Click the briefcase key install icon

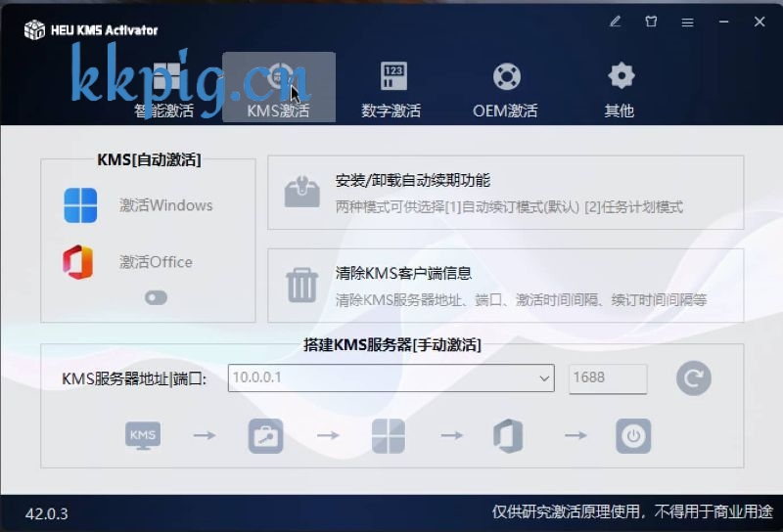(x=265, y=436)
